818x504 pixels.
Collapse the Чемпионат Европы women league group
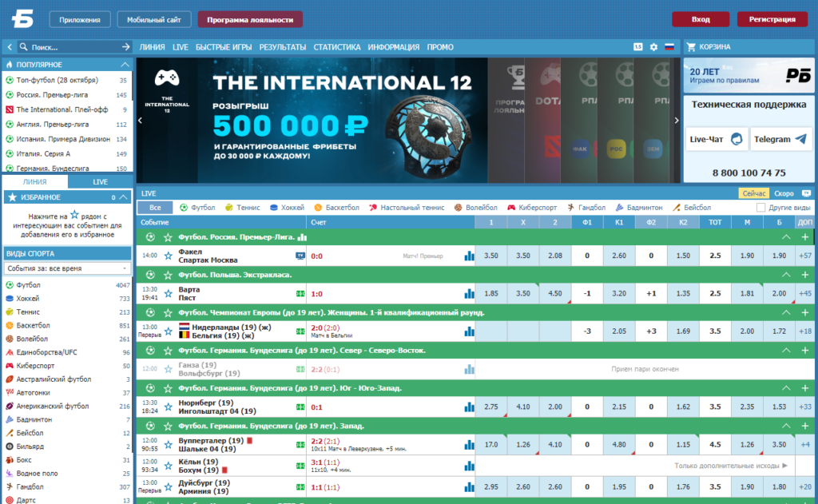pos(786,313)
